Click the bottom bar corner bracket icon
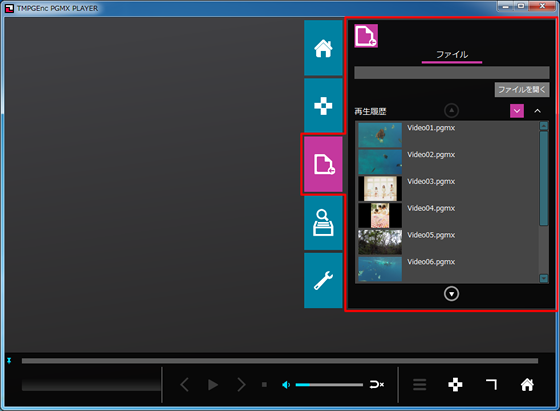 coord(491,385)
